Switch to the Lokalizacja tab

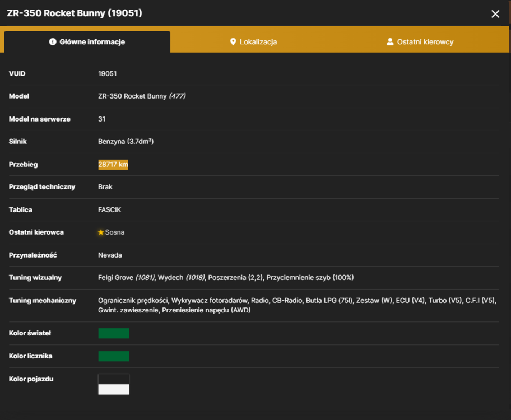(x=254, y=41)
